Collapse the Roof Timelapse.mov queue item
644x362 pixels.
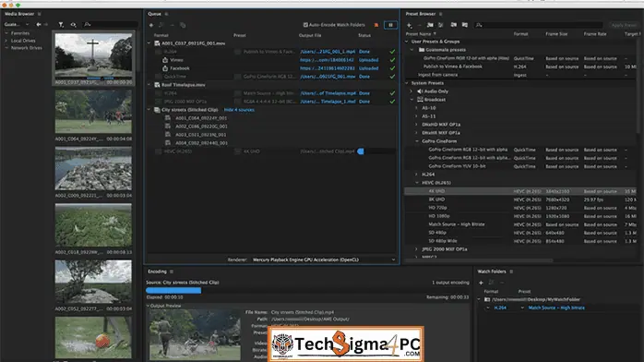149,85
